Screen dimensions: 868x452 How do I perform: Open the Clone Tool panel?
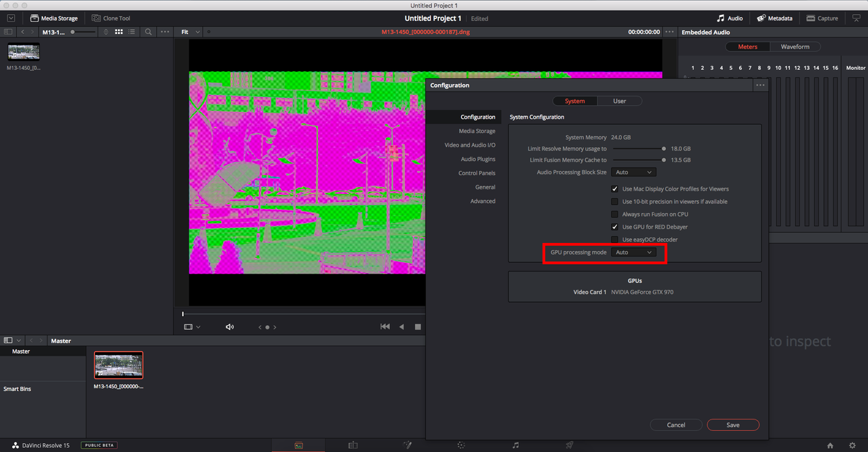111,18
